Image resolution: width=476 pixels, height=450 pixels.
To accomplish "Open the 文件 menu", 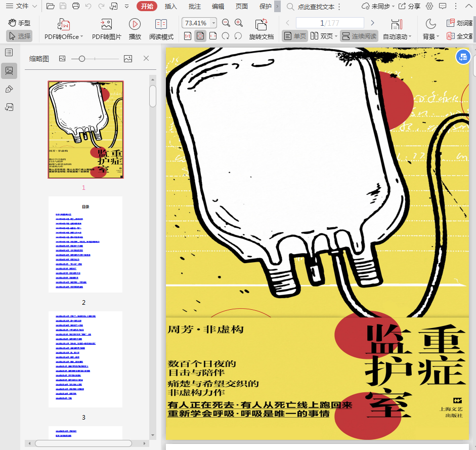I will 21,6.
